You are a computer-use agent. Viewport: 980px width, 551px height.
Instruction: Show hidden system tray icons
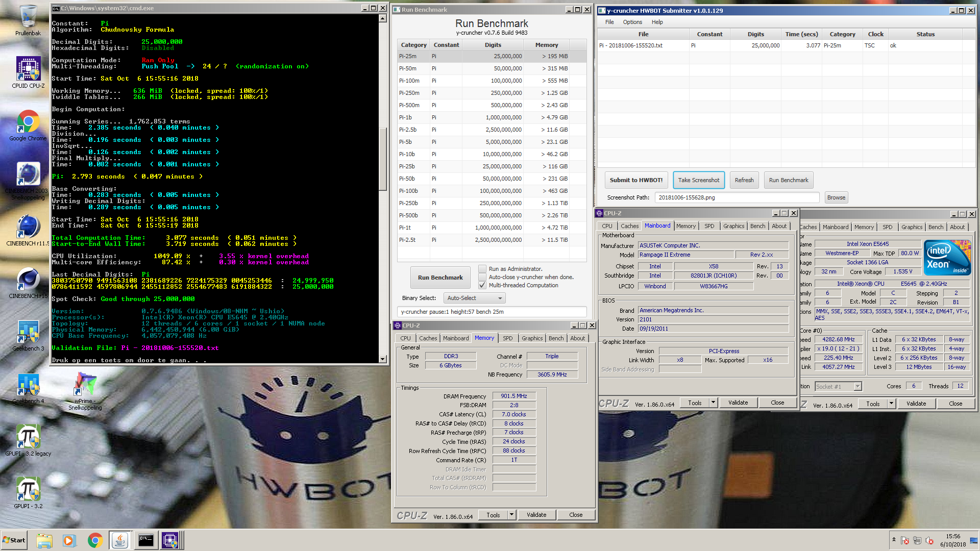(894, 540)
